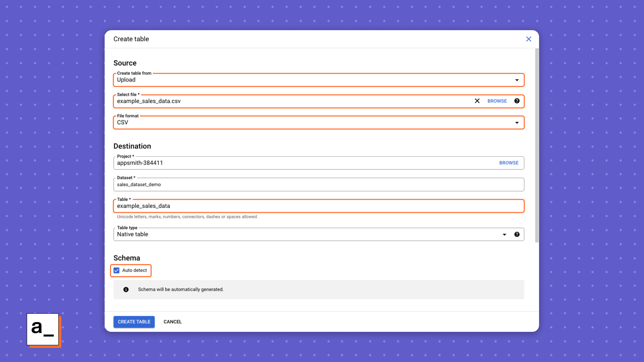Click the close X icon on the dialog

(529, 39)
